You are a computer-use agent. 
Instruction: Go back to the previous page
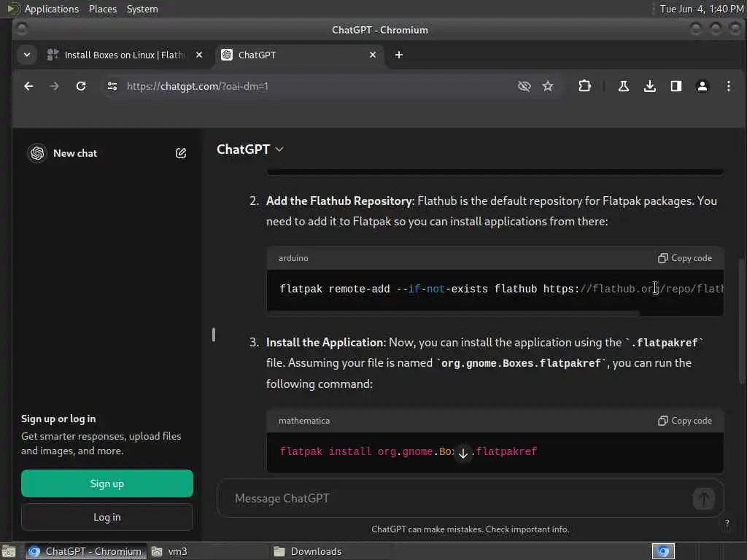[28, 86]
